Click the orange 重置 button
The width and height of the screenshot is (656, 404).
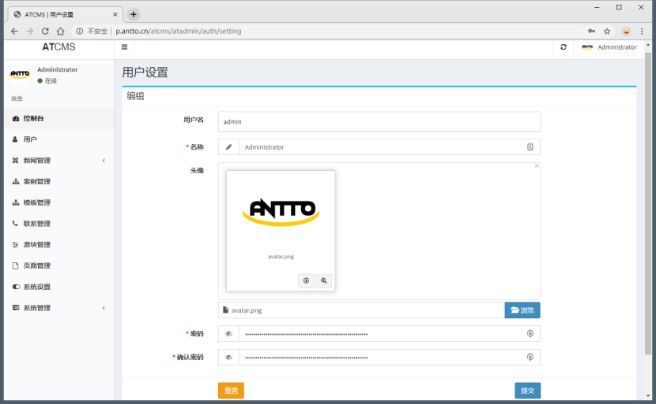pos(231,390)
